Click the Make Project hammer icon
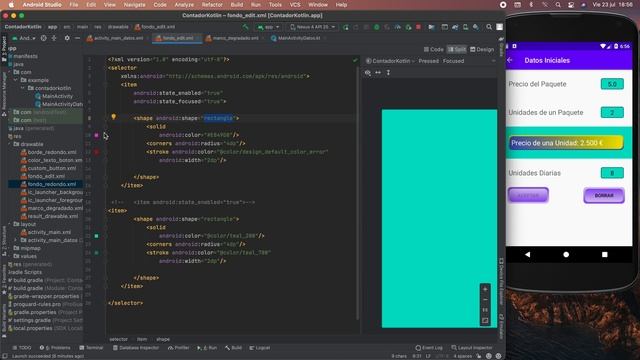 point(245,27)
